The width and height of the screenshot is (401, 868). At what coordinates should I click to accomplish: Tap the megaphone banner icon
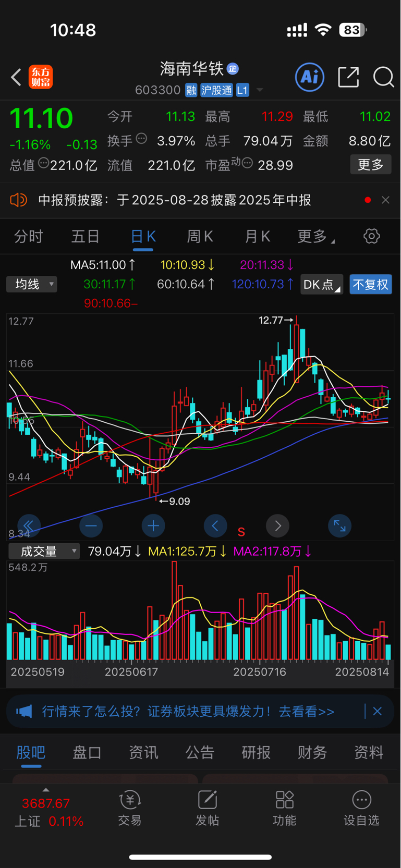tap(24, 712)
